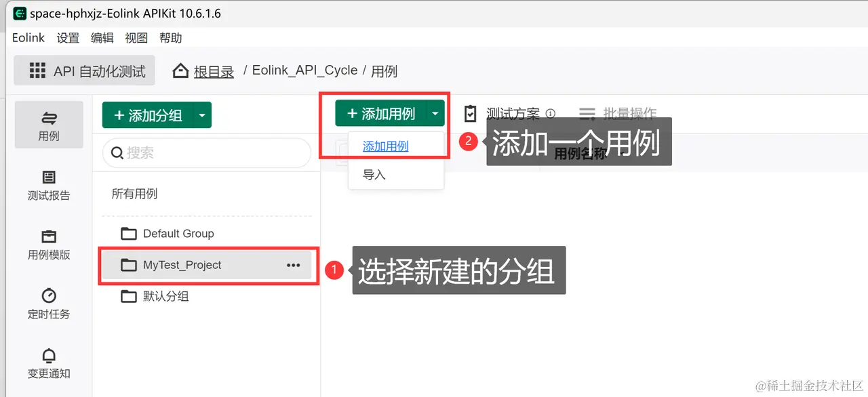
Task: Open MyTest_Project more options menu
Action: [x=293, y=266]
